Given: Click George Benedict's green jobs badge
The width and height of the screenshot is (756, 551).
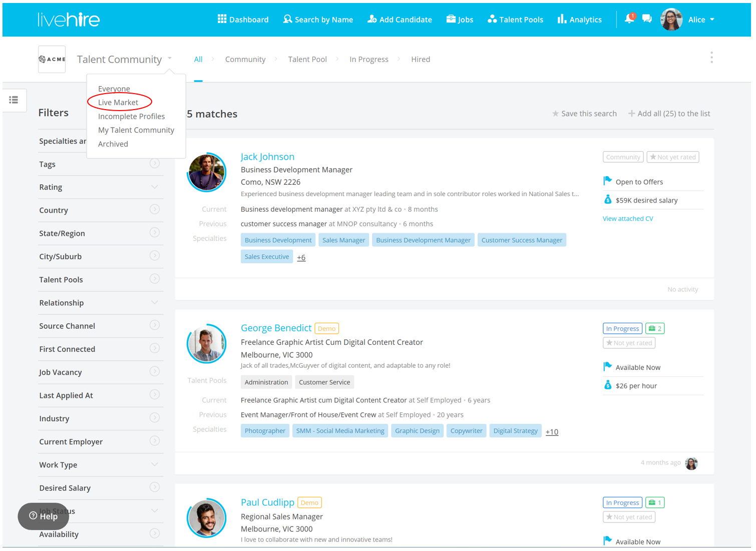Looking at the screenshot, I should tap(655, 329).
